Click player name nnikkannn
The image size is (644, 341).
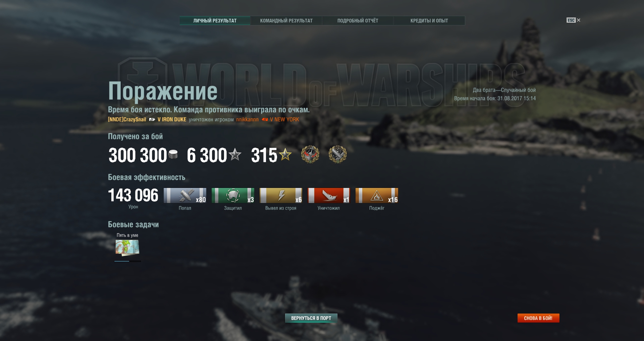(x=247, y=120)
